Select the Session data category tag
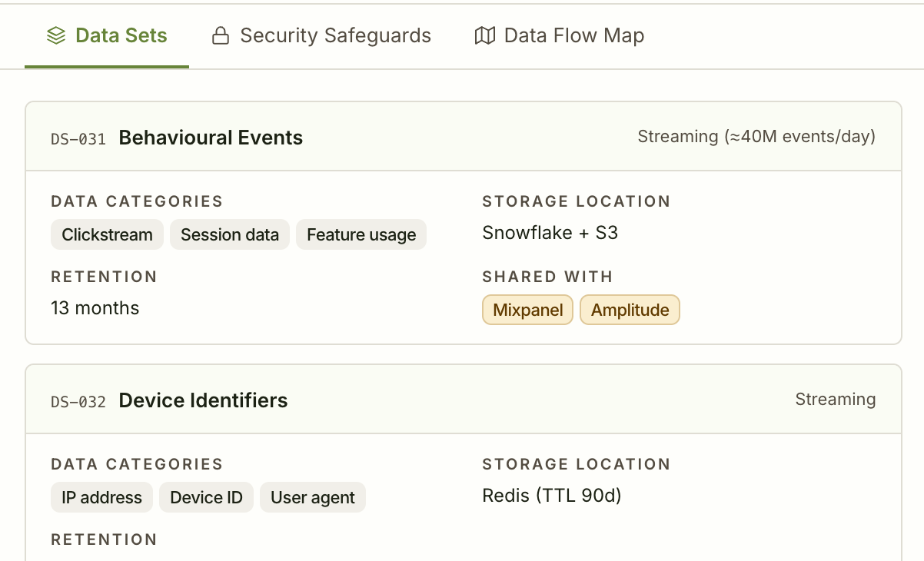 coord(230,235)
